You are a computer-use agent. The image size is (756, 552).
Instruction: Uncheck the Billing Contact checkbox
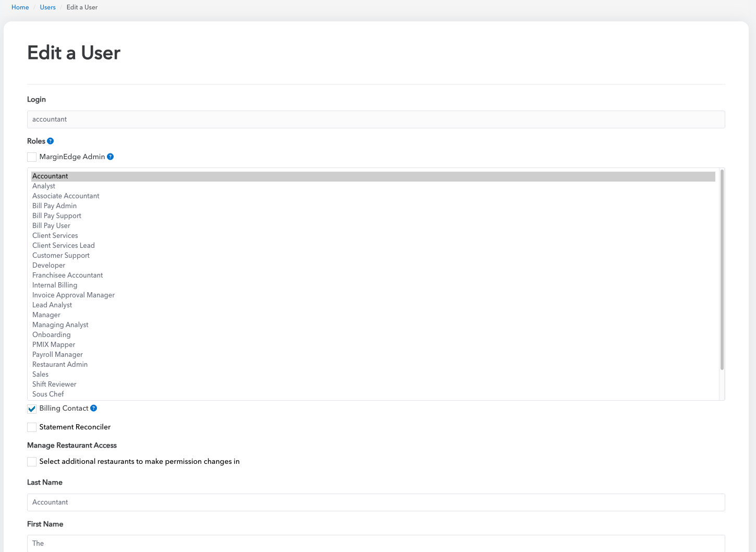[x=32, y=409]
